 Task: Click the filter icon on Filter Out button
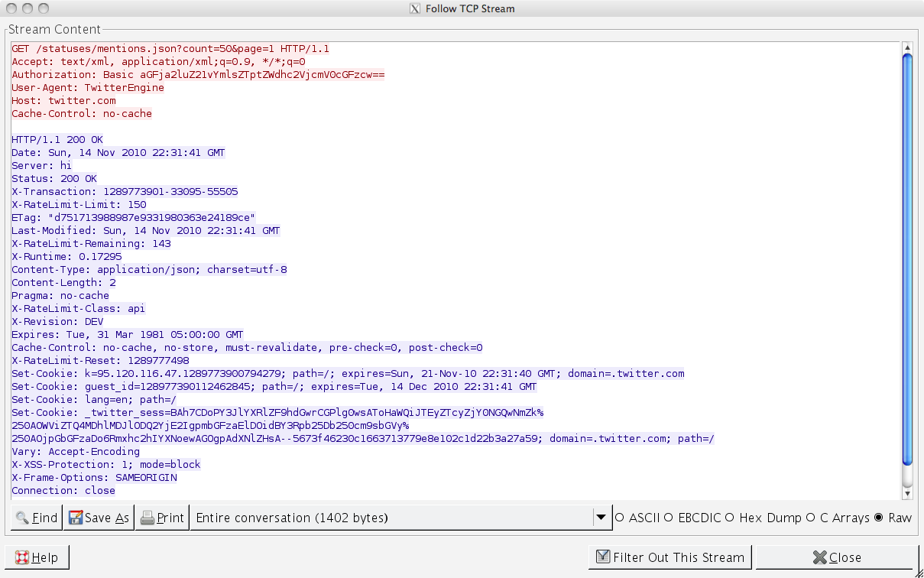coord(602,557)
